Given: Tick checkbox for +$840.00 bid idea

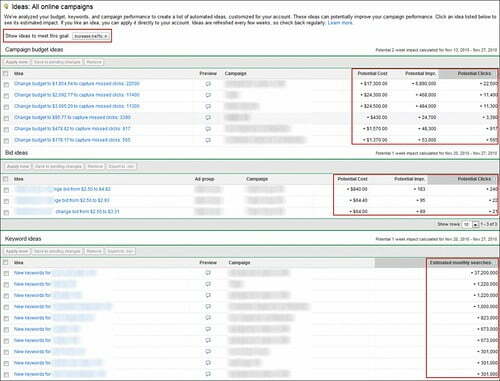Looking at the screenshot, I should point(6,190).
